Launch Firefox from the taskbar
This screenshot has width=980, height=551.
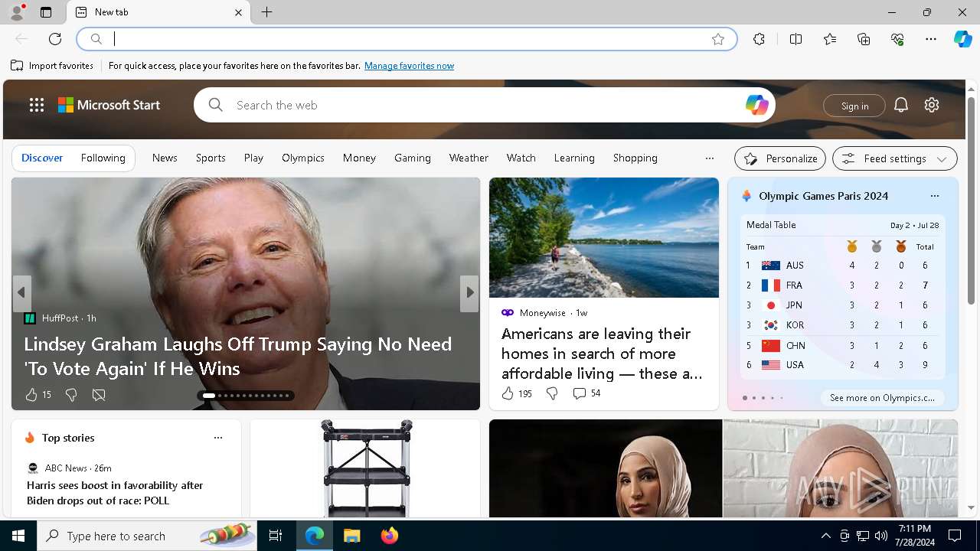pos(390,536)
